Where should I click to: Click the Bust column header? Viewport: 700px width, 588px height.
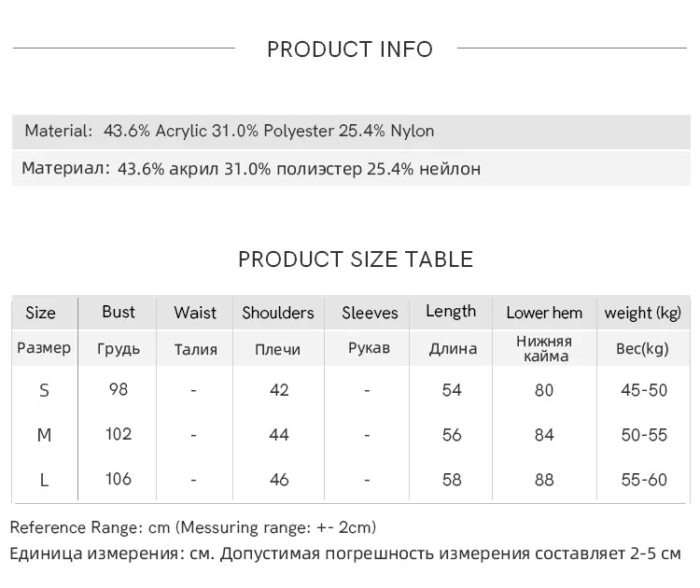(x=118, y=312)
